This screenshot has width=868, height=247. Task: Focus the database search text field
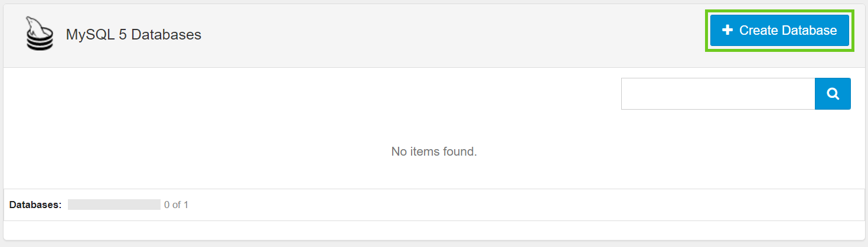pos(718,94)
